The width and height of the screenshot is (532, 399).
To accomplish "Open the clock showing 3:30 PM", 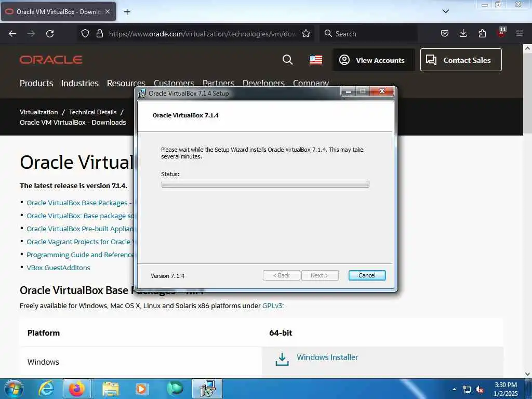I will pyautogui.click(x=506, y=389).
